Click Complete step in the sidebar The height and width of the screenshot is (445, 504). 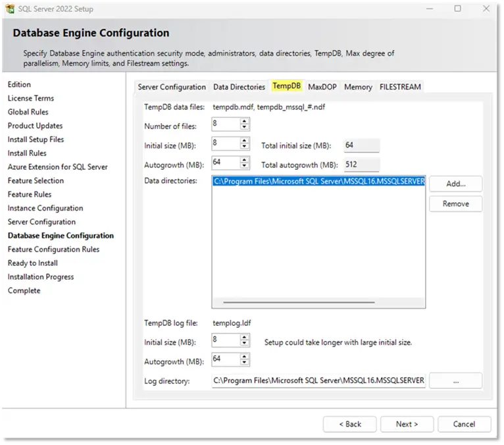pyautogui.click(x=24, y=291)
